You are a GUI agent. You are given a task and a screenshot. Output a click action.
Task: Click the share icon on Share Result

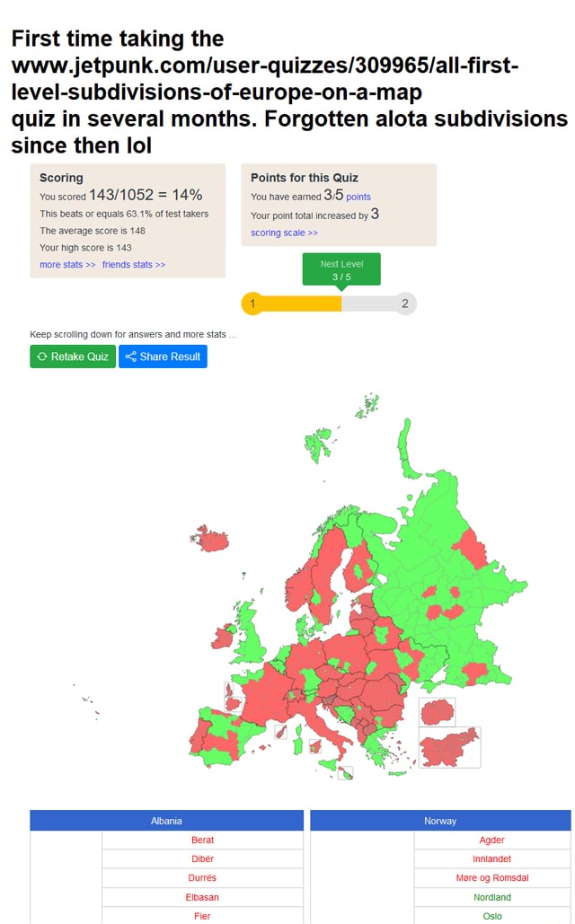pos(131,356)
